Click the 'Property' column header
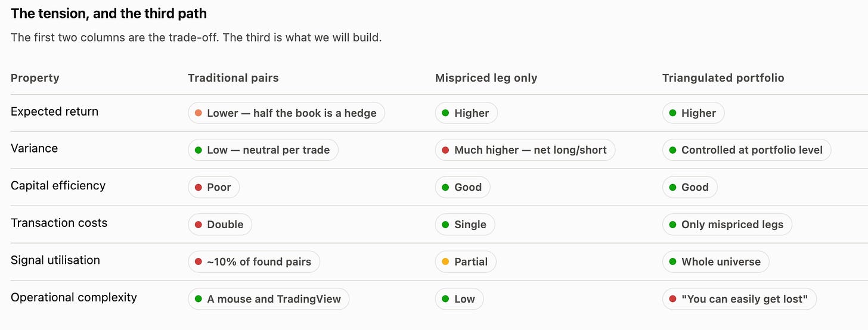Image resolution: width=868 pixels, height=330 pixels. (35, 78)
